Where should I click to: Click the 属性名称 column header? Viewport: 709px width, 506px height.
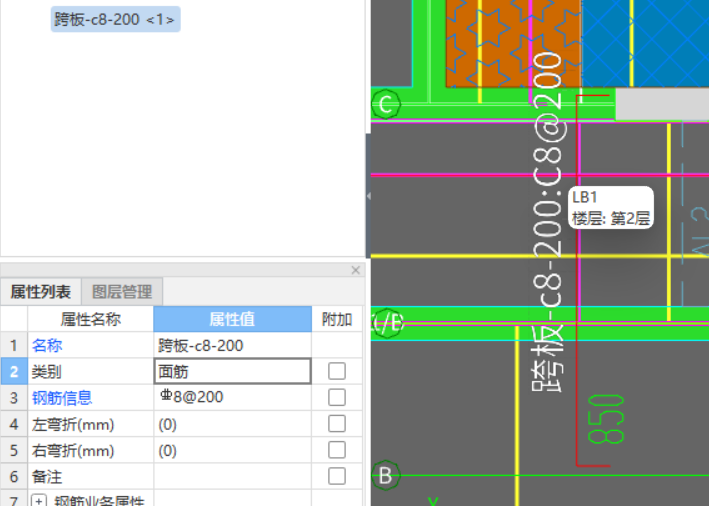click(x=90, y=319)
